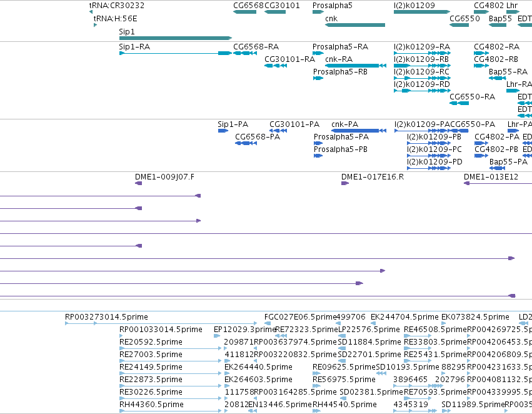
Task: Click the Bap55 gene label
Action: (501, 19)
